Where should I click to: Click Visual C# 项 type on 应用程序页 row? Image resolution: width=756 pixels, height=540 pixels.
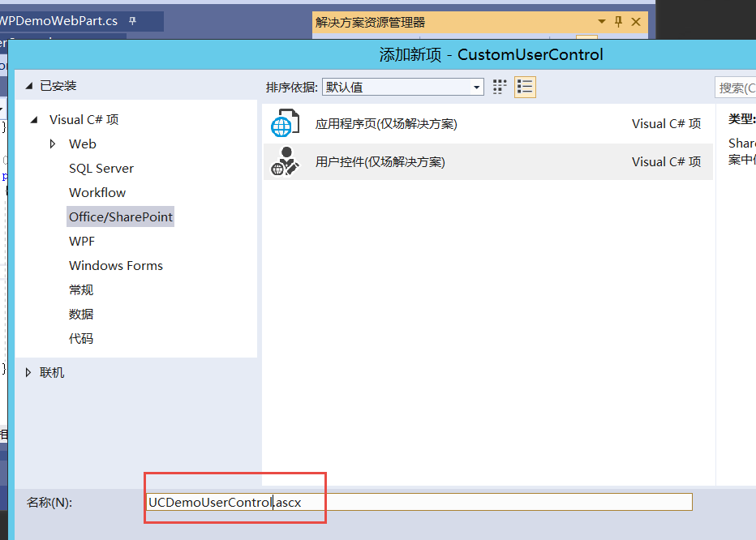666,123
